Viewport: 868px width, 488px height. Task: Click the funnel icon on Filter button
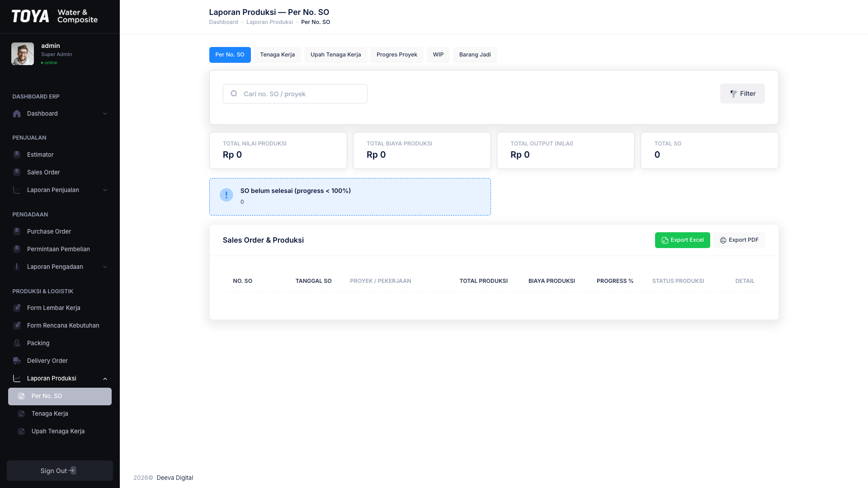[734, 94]
